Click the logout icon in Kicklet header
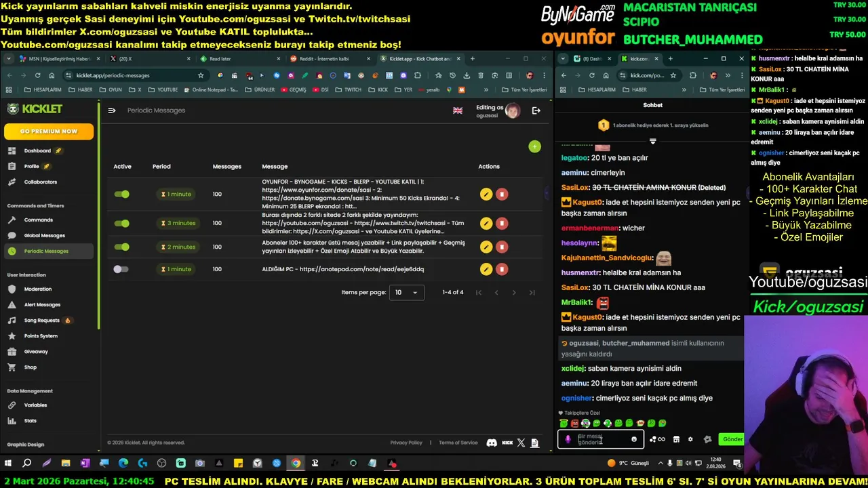Screen dimensions: 868x488 click(536, 110)
